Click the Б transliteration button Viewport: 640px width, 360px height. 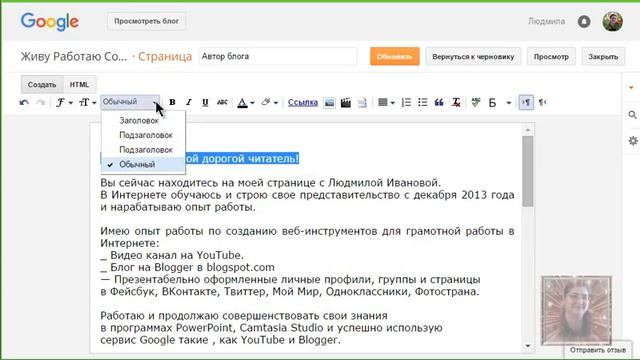click(x=493, y=103)
